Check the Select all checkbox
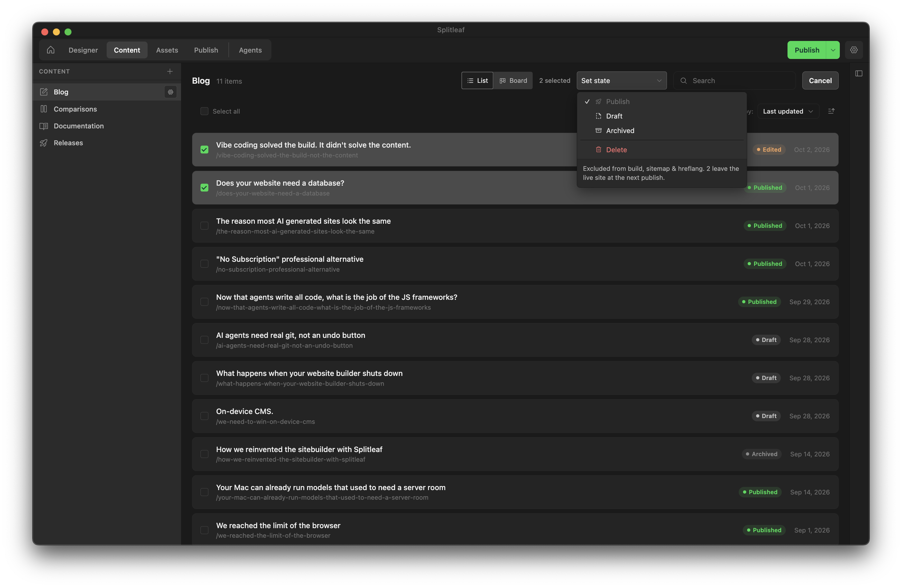The height and width of the screenshot is (588, 902). tap(204, 111)
